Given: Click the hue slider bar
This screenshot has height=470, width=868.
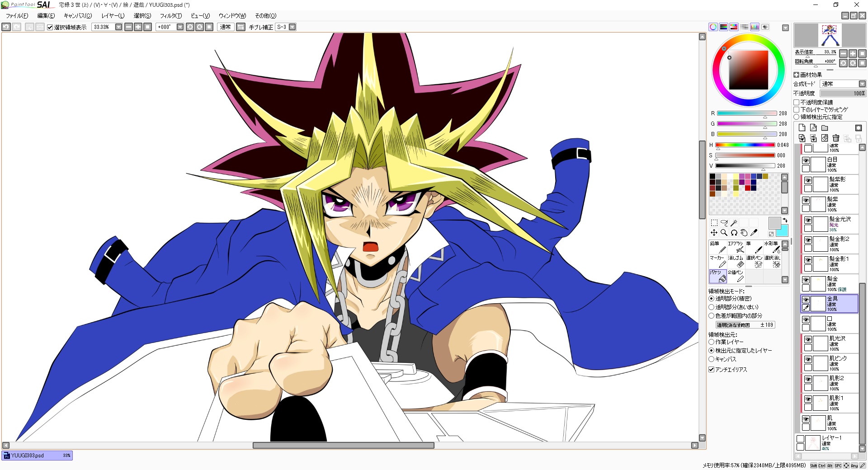Looking at the screenshot, I should coord(745,145).
